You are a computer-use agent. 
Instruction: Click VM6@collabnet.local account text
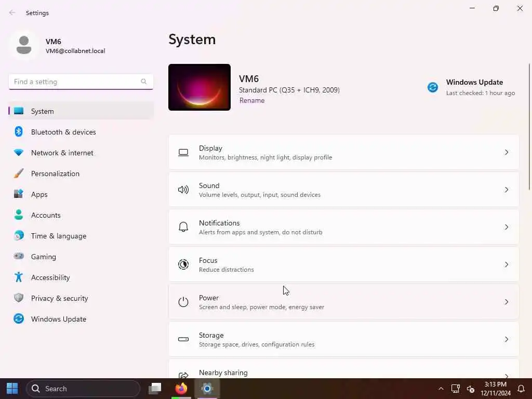click(75, 51)
